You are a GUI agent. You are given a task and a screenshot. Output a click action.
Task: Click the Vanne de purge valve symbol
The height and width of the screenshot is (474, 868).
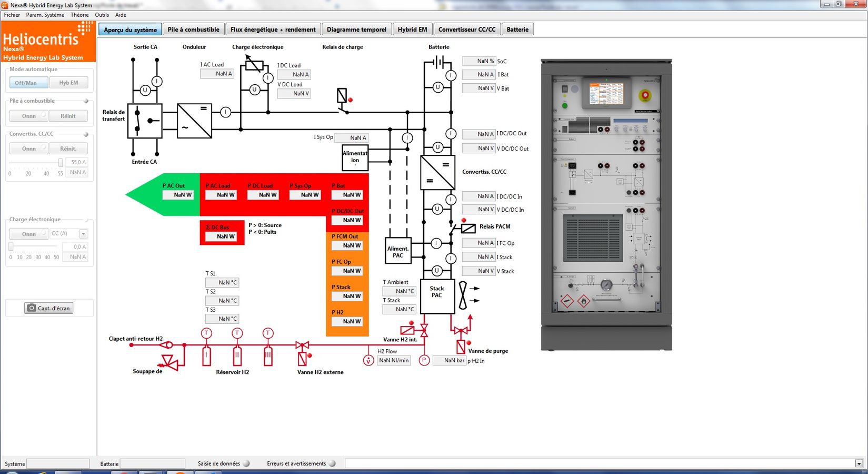[461, 332]
